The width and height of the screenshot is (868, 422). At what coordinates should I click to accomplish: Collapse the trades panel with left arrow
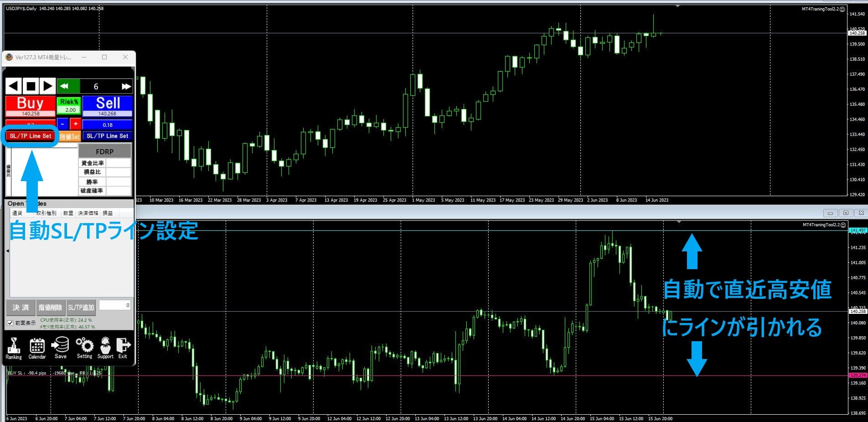7,251
